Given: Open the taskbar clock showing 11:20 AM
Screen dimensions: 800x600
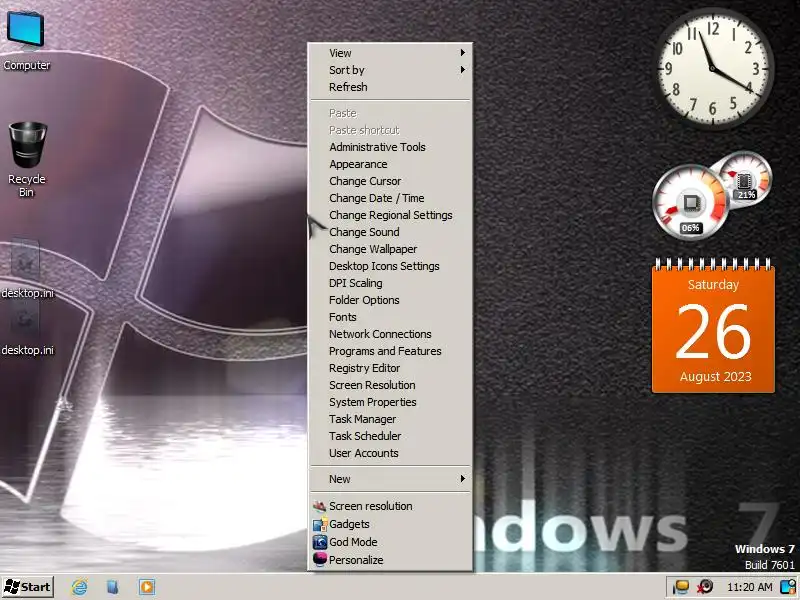Looking at the screenshot, I should pos(749,587).
